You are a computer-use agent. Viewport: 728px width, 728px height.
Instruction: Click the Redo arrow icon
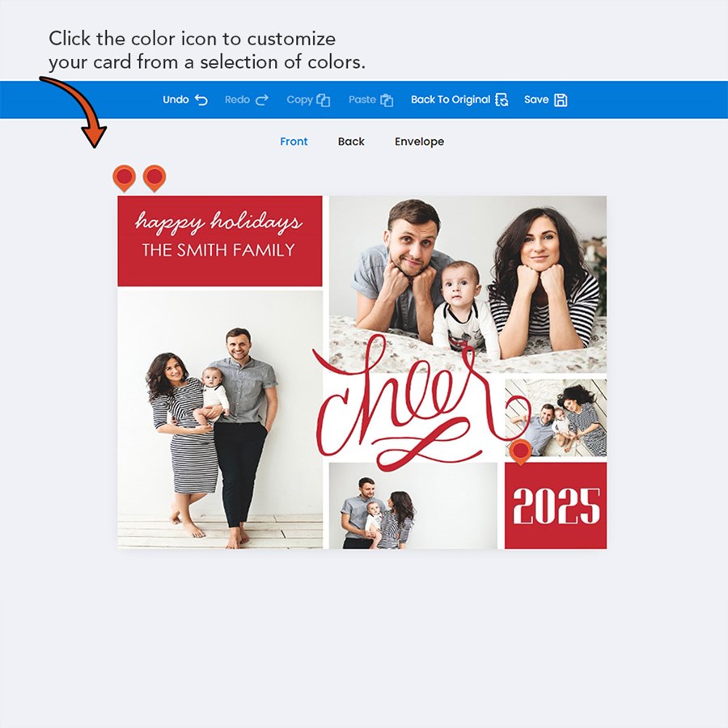[262, 99]
